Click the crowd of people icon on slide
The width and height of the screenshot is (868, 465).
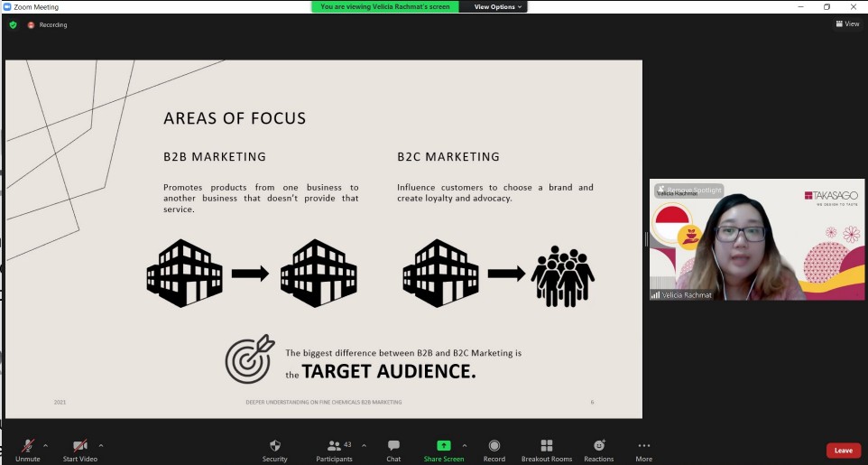point(562,276)
